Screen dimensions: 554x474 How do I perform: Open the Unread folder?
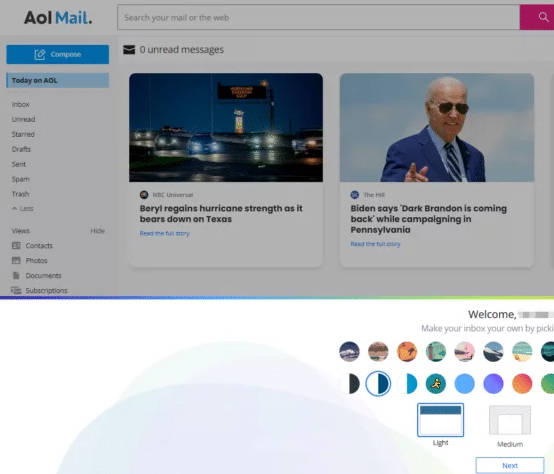tap(23, 119)
